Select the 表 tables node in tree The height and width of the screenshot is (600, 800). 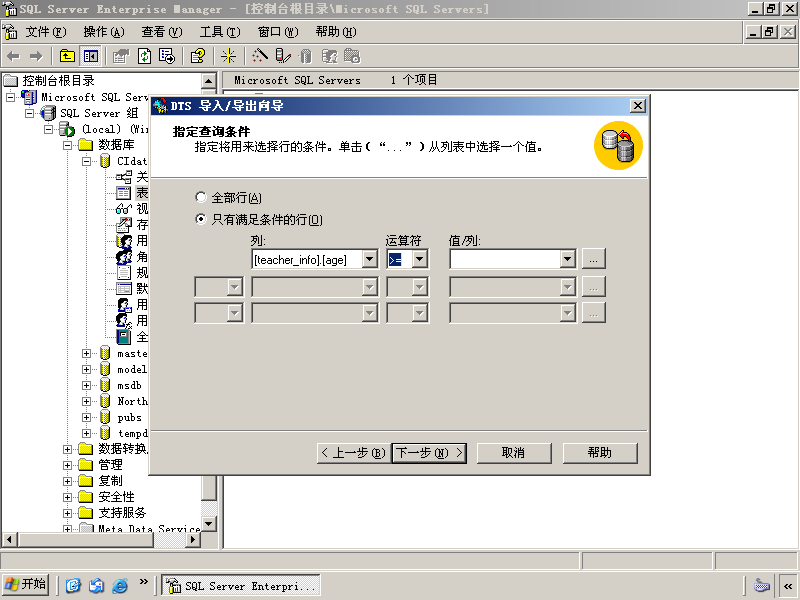pyautogui.click(x=142, y=193)
